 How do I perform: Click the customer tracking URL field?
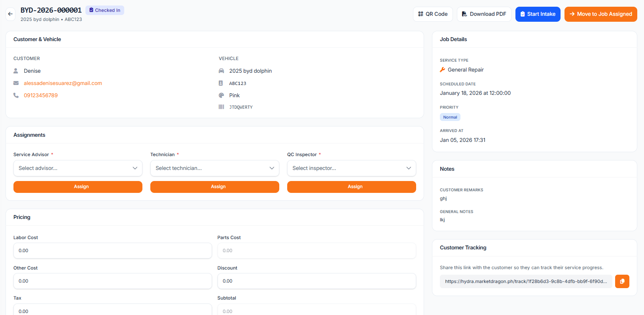coord(526,281)
